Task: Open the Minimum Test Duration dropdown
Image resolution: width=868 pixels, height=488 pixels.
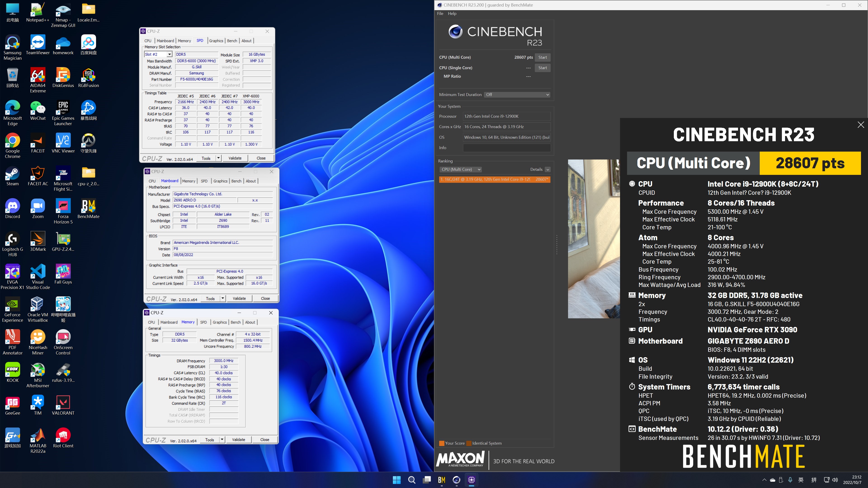Action: (x=517, y=95)
